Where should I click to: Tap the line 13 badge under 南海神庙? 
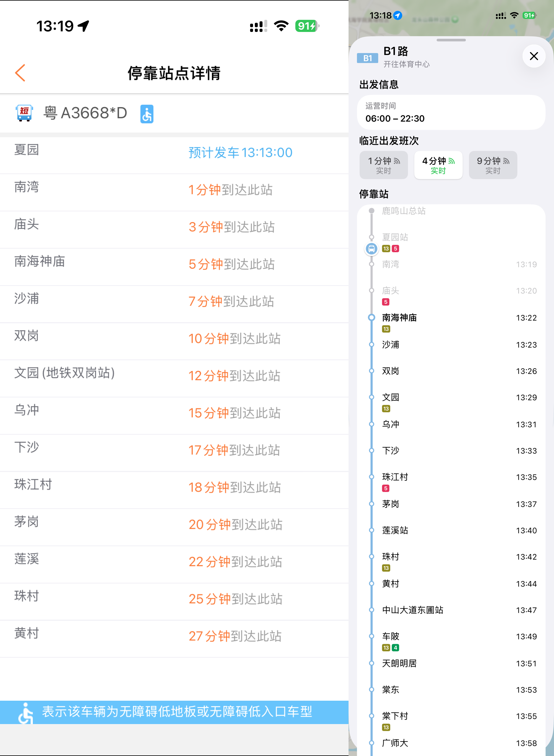click(386, 329)
